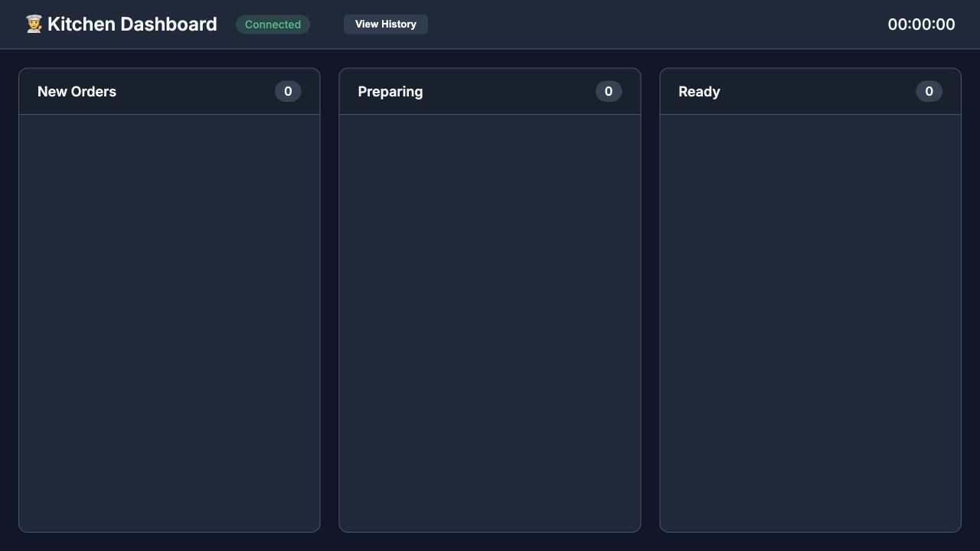Click the Ready count badge
Viewport: 980px width, 551px height.
tap(929, 92)
